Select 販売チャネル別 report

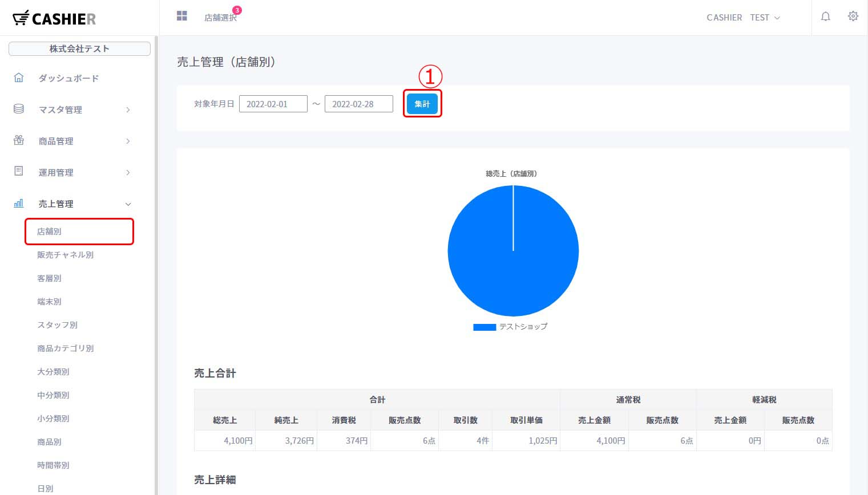(65, 255)
